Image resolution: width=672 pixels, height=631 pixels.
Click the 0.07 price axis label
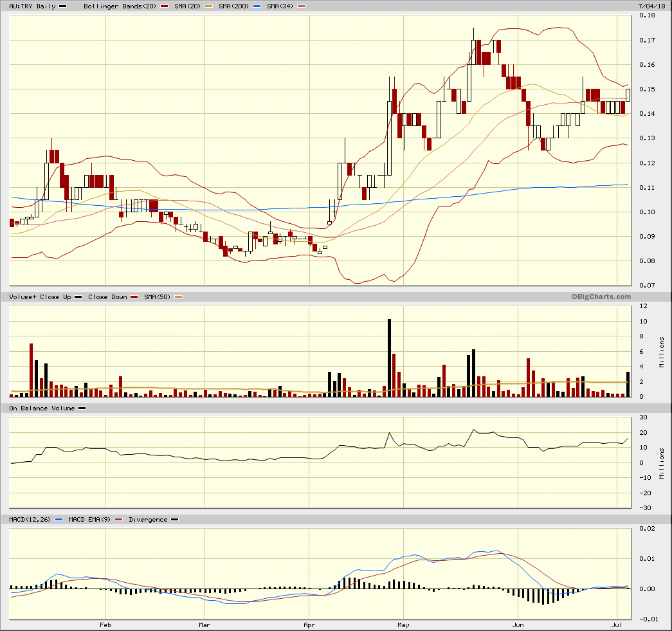pyautogui.click(x=647, y=285)
